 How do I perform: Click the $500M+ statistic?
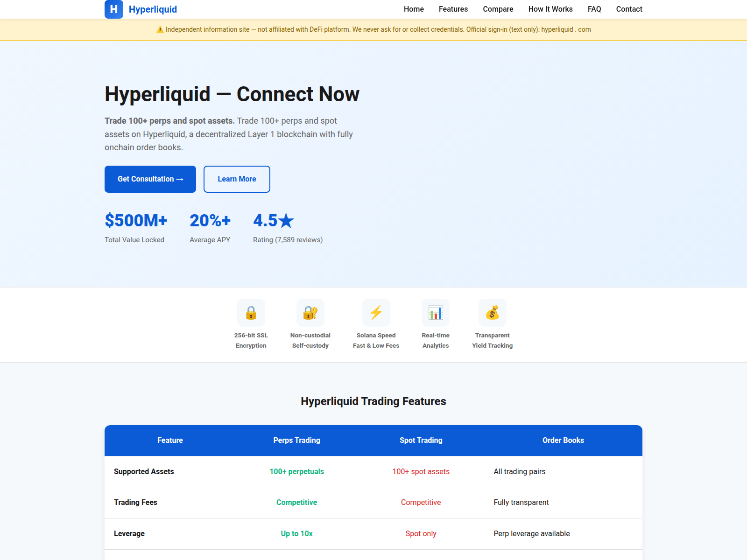click(136, 221)
